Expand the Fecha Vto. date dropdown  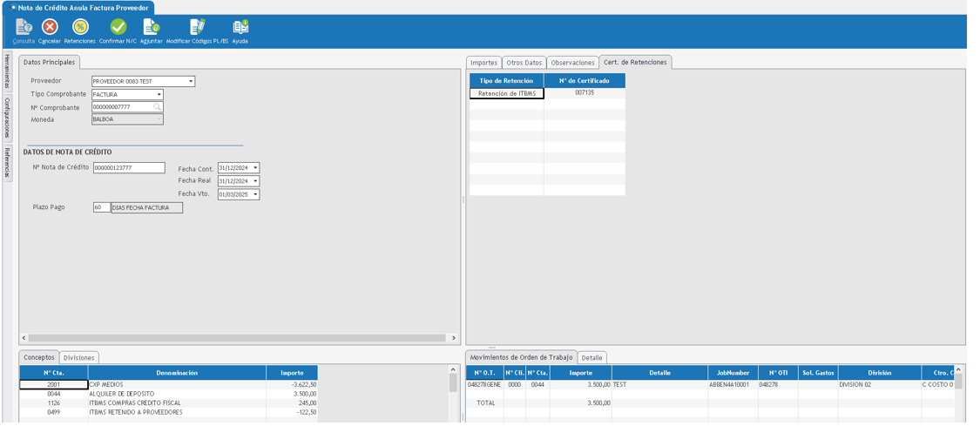254,195
